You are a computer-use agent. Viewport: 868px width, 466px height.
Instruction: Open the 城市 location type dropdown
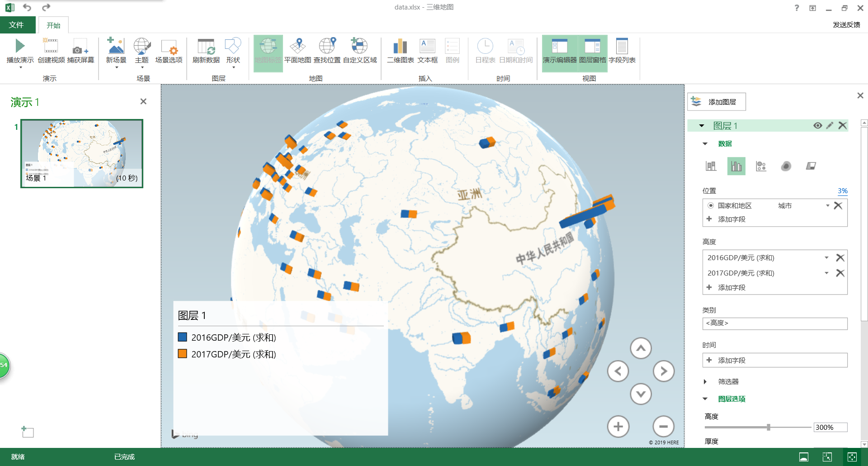point(827,205)
